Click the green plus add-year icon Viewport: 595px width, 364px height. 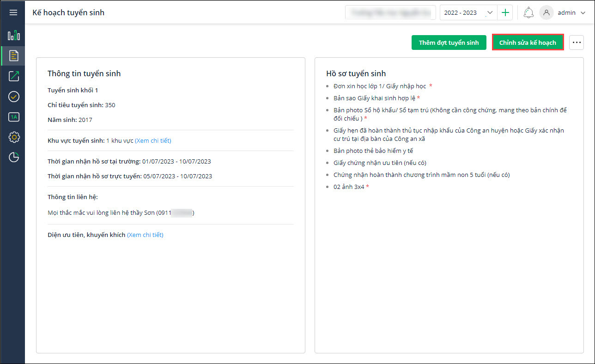pyautogui.click(x=505, y=13)
